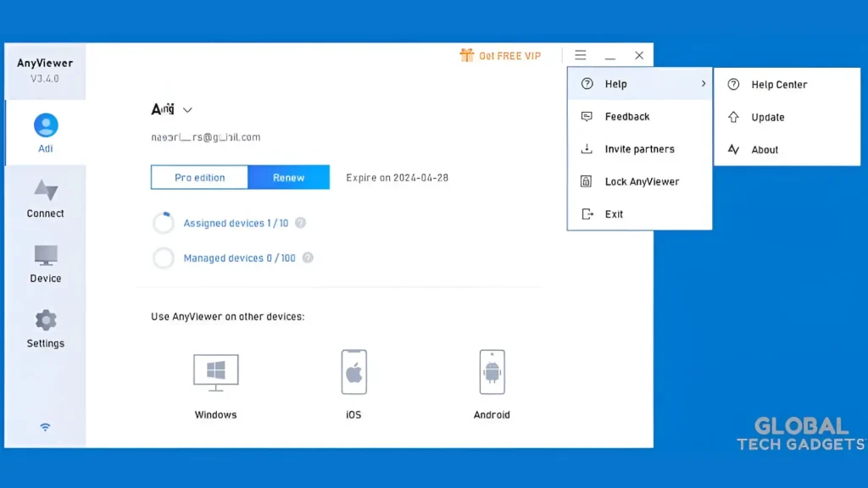Click the Windows device icon
Viewport: 868px width, 488px height.
pos(215,371)
